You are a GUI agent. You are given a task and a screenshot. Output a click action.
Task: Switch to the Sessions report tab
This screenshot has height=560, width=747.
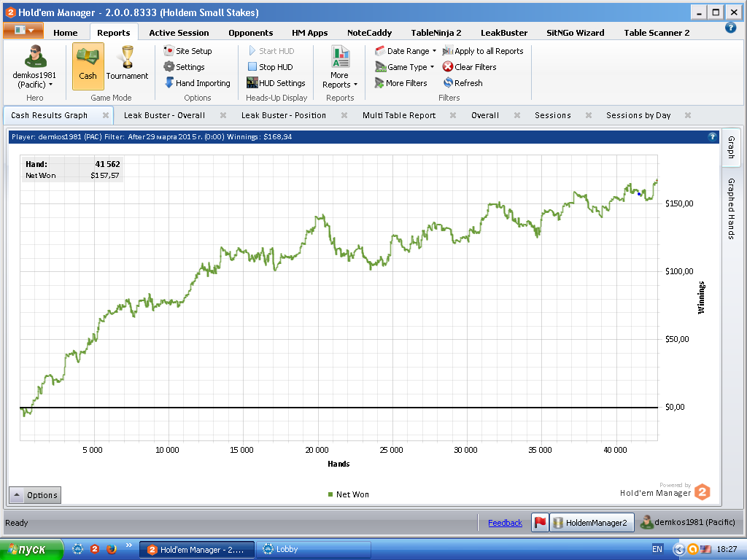553,115
